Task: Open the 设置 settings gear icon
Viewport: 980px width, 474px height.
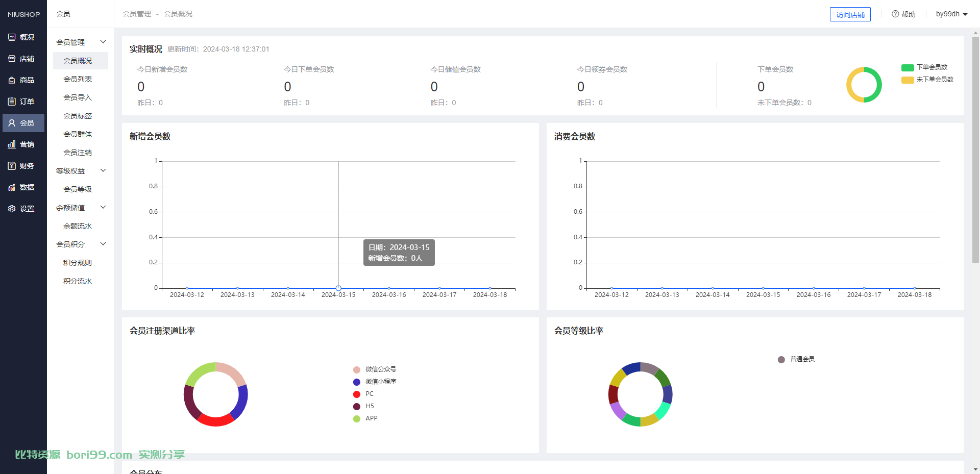Action: [12, 209]
